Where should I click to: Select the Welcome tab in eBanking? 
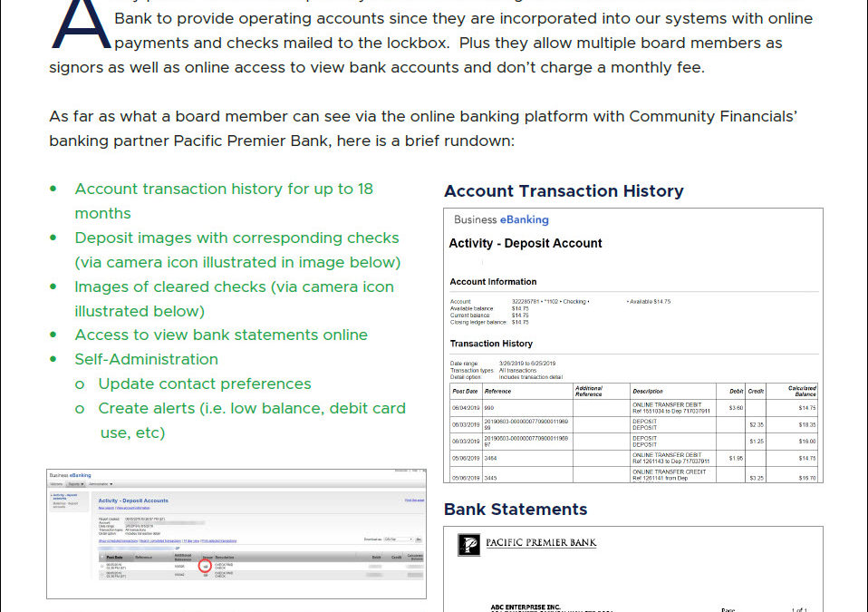pos(56,484)
